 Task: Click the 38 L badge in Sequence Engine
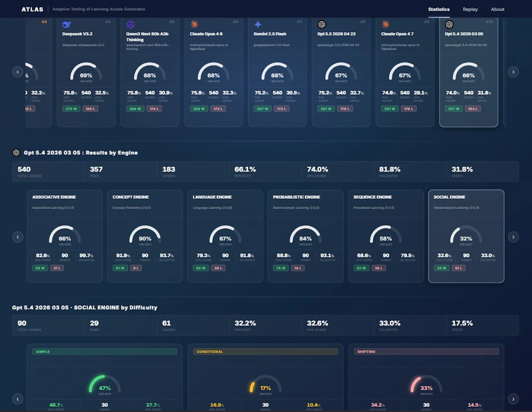pos(379,268)
